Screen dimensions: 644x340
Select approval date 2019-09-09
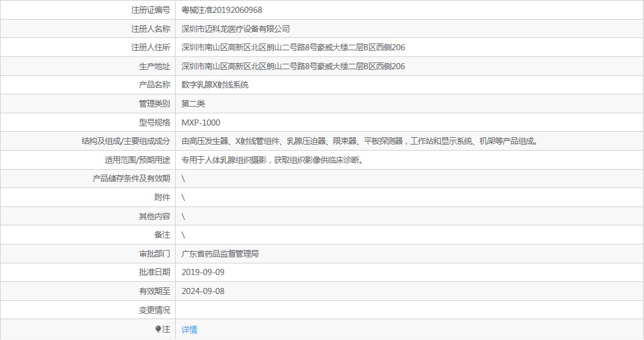203,272
